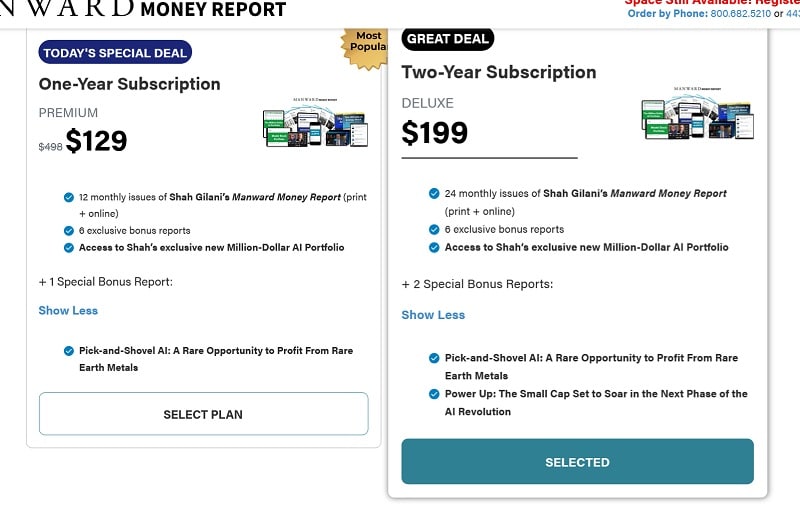This screenshot has height=506, width=800.
Task: Click the $199 Deluxe price
Action: click(435, 132)
